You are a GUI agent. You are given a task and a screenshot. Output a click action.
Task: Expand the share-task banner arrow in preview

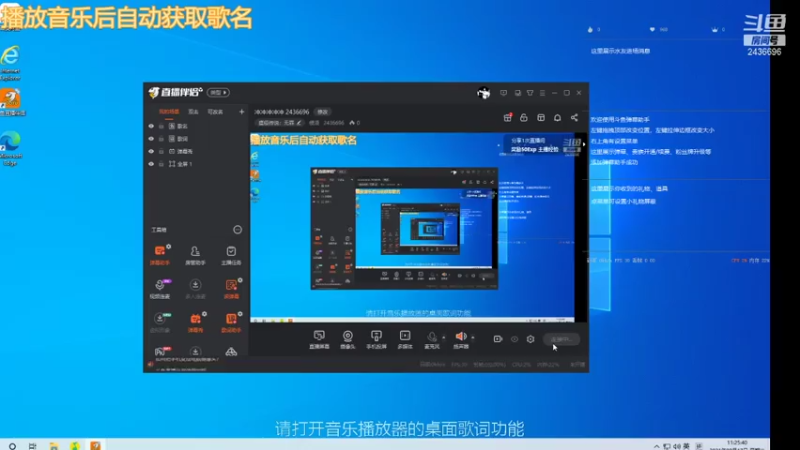point(584,144)
